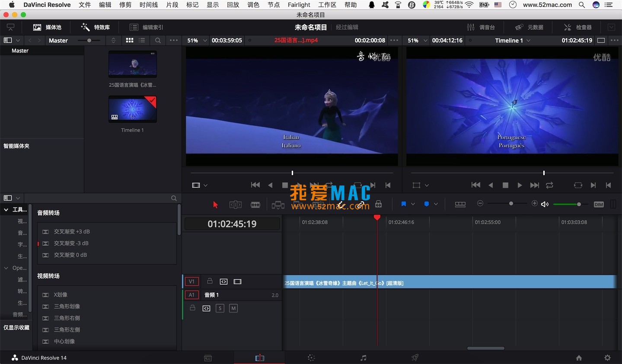622x364 pixels.
Task: Toggle the DIM audio button
Action: (599, 204)
